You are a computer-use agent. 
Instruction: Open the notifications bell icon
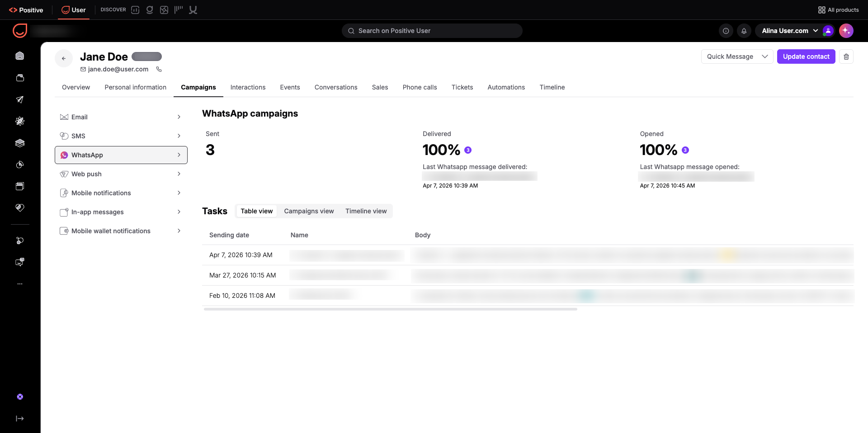click(x=744, y=31)
